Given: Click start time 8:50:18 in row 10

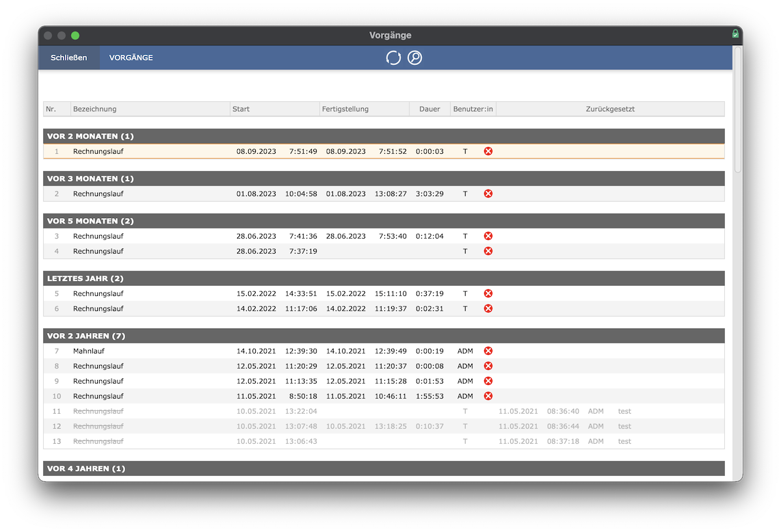Looking at the screenshot, I should 303,396.
